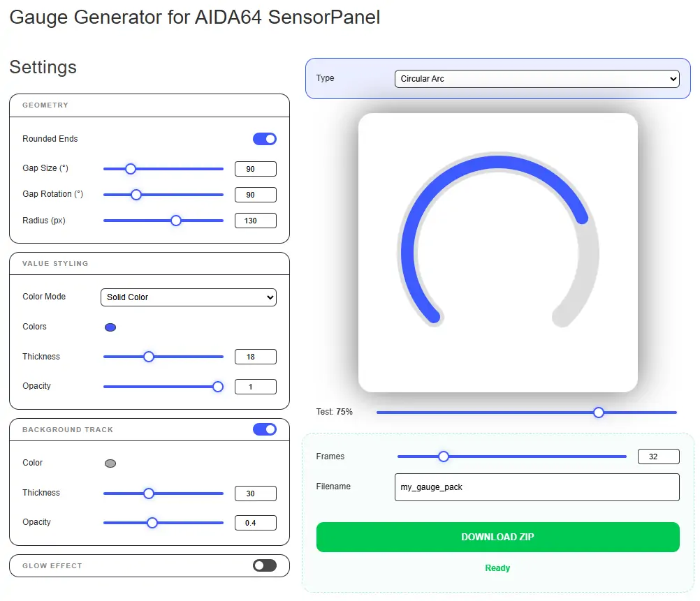
Task: Click the Filename text field
Action: pyautogui.click(x=536, y=487)
